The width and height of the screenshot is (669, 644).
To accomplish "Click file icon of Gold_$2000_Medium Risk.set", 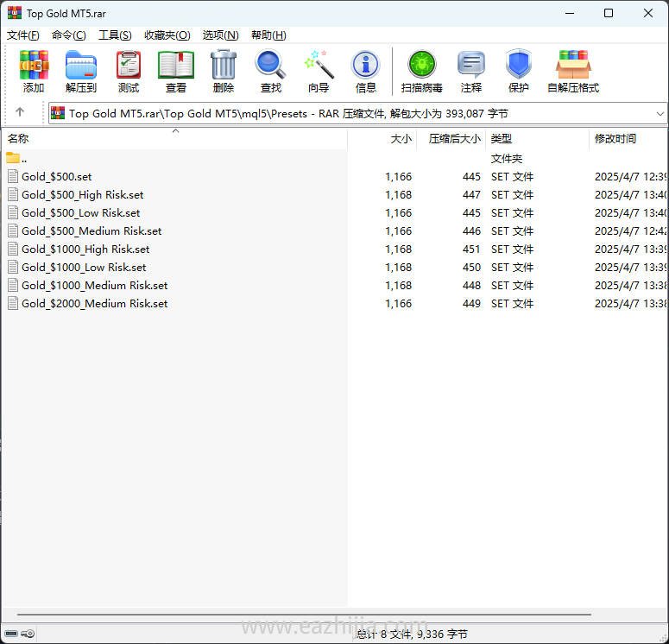I will click(x=13, y=303).
